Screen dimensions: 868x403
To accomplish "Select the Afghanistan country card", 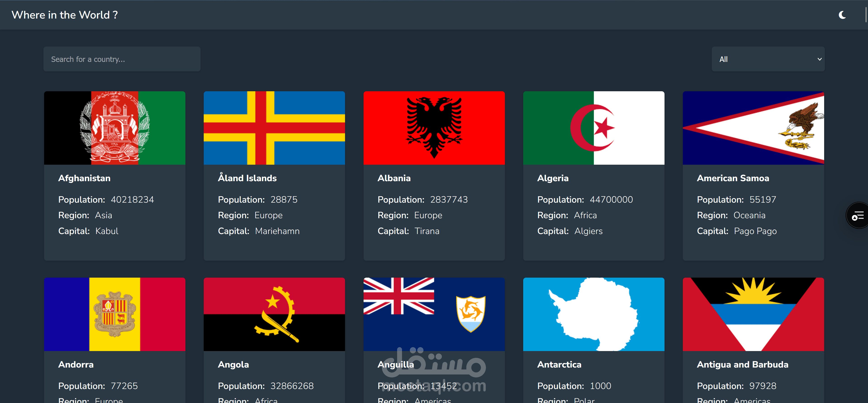I will click(115, 209).
